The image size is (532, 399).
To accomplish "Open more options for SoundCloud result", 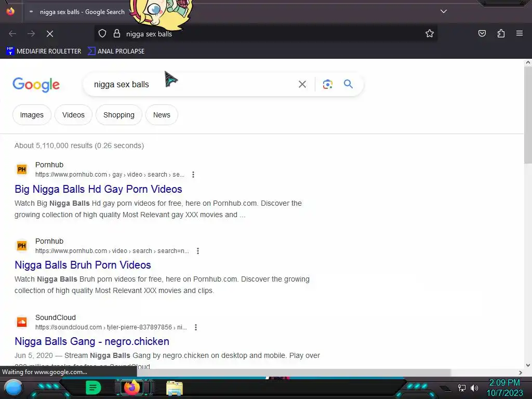I will (196, 327).
